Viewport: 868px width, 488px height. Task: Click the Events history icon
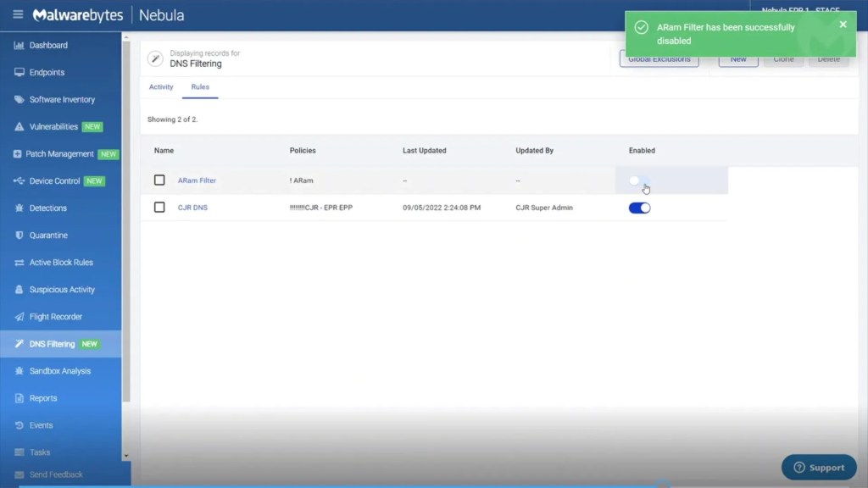point(19,425)
